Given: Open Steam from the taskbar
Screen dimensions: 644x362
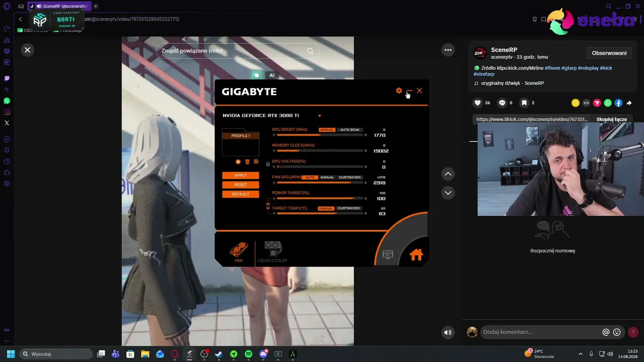Looking at the screenshot, I should click(x=219, y=354).
